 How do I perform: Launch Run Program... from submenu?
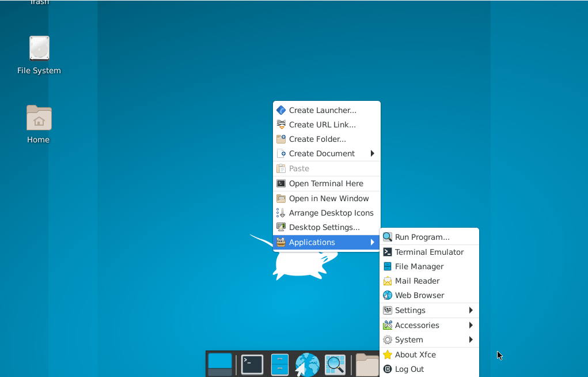(430, 237)
